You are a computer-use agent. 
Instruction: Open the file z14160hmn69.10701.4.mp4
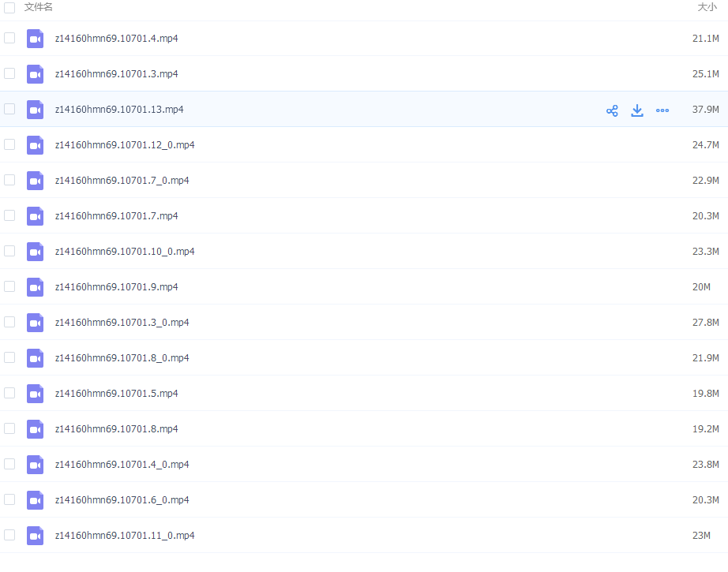pos(117,39)
